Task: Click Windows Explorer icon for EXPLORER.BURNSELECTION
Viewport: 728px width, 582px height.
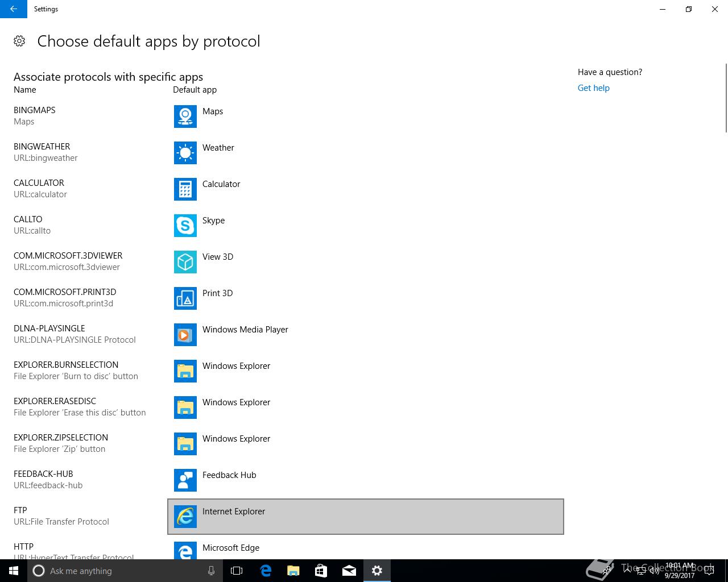Action: (185, 371)
